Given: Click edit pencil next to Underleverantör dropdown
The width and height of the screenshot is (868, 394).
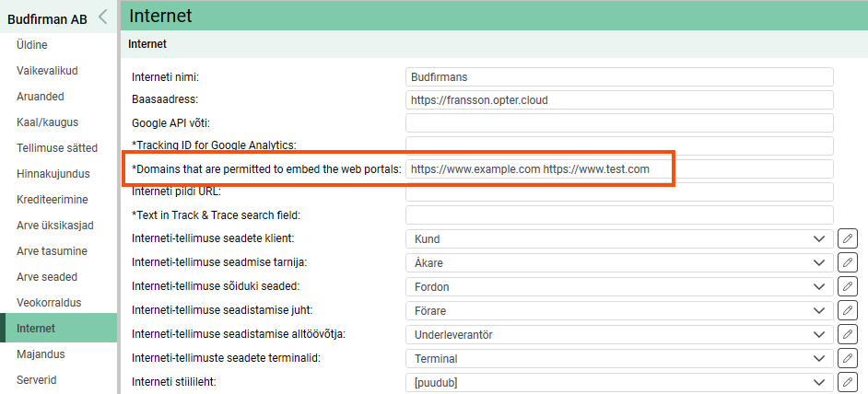Looking at the screenshot, I should 848,334.
